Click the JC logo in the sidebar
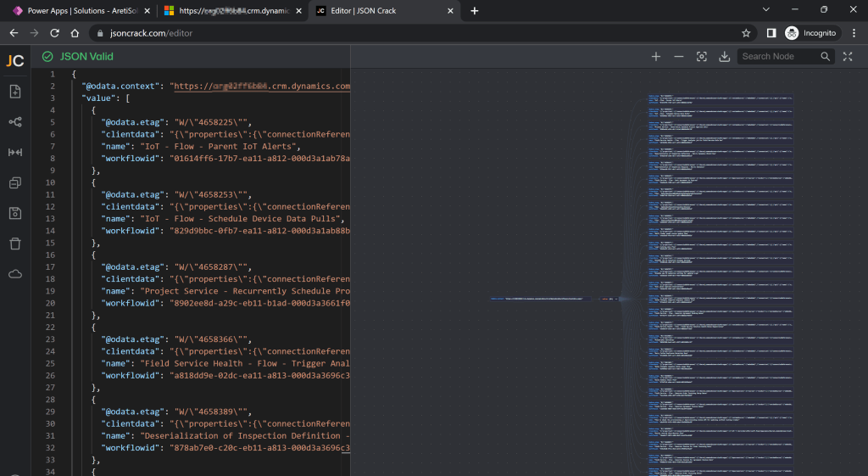Viewport: 868px width, 476px height. pos(15,60)
